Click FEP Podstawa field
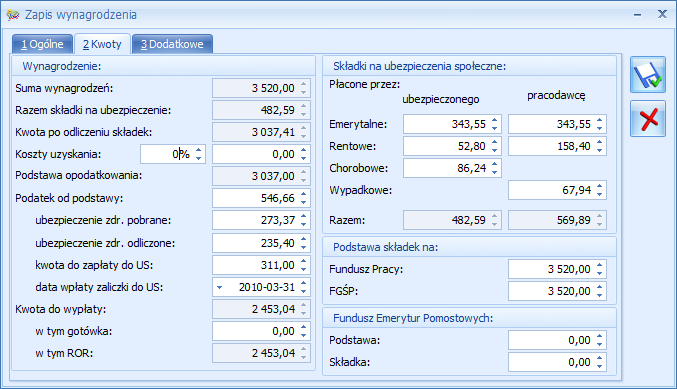 coord(557,340)
